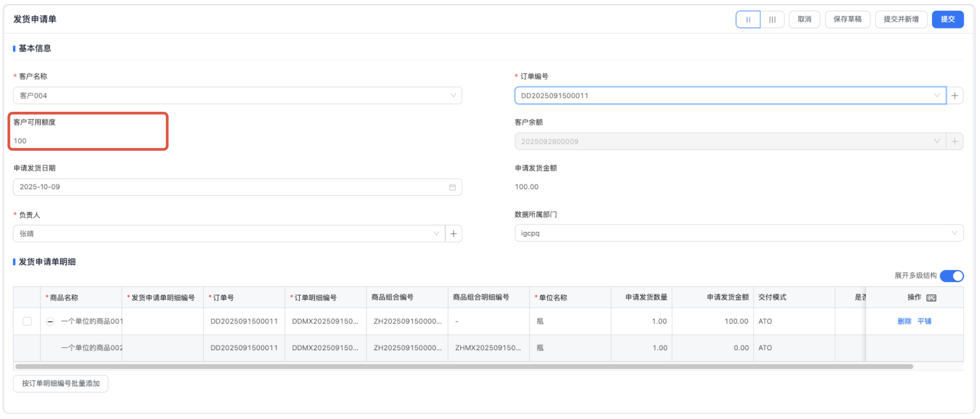This screenshot has width=980, height=419.
Task: Click 按订单明细编号批量添加 button
Action: (x=61, y=384)
